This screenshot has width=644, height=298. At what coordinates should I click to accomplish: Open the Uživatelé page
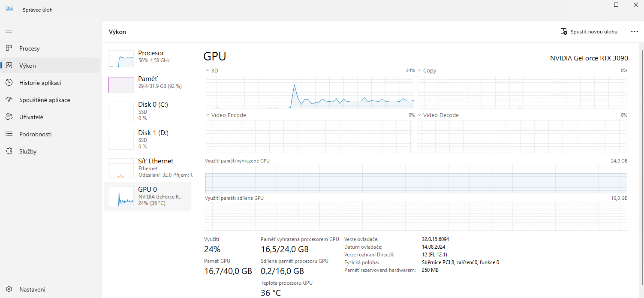tap(50, 117)
